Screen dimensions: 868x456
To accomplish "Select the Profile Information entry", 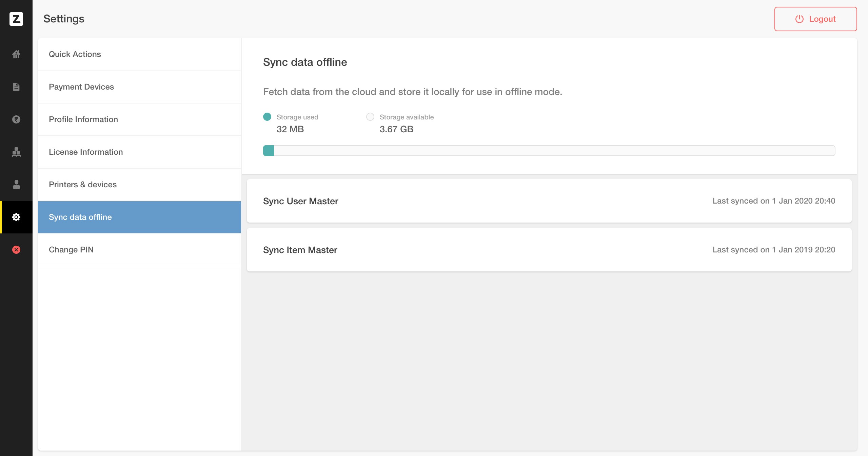I will (x=83, y=119).
